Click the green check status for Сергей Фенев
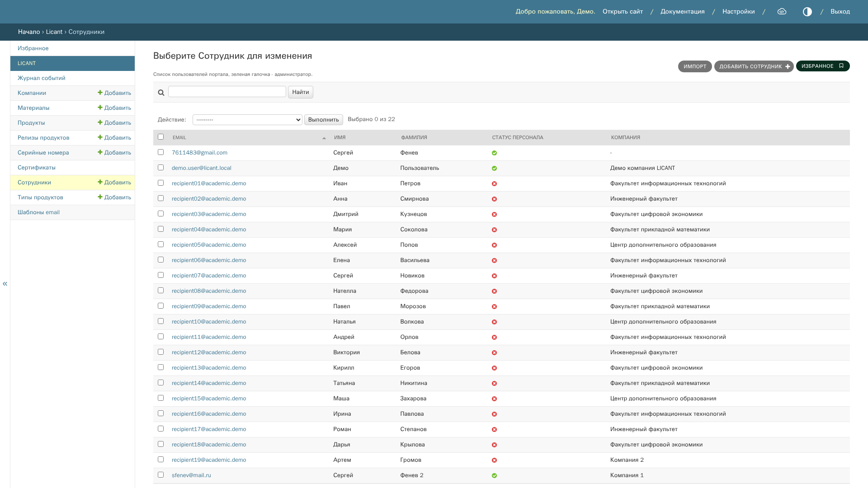The height and width of the screenshot is (488, 868). coord(494,153)
